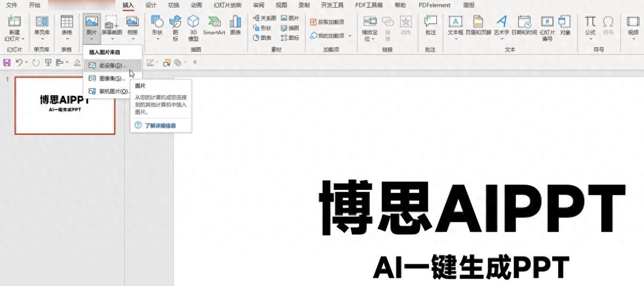Switch to the 视图 (View) tab
The width and height of the screenshot is (644, 286).
[281, 5]
